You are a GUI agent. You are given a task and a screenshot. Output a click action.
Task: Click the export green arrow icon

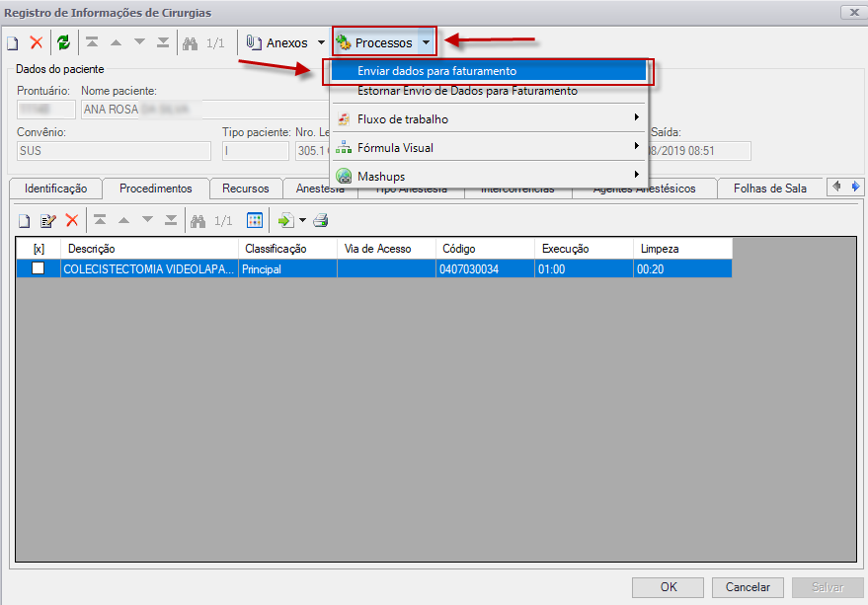point(285,221)
